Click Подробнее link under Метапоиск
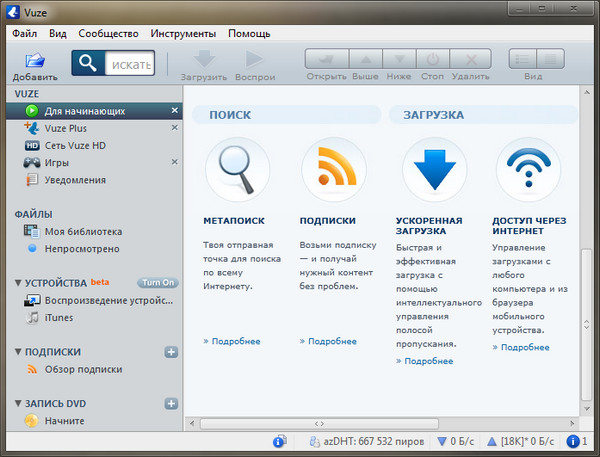Viewport: 600px width, 457px height. pyautogui.click(x=232, y=341)
